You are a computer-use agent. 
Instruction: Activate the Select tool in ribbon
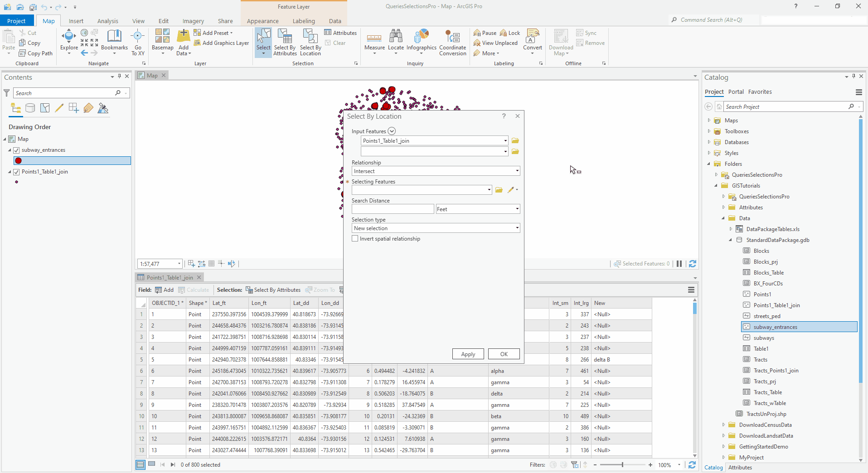pyautogui.click(x=263, y=42)
